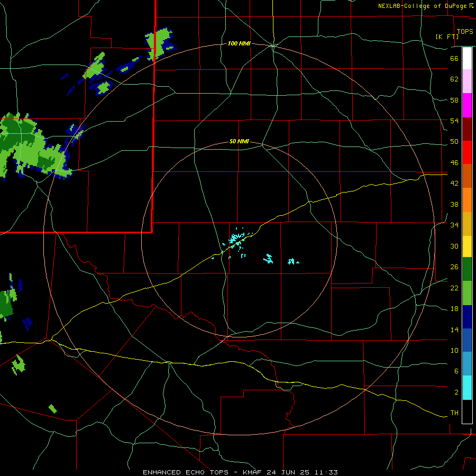This screenshot has width=476, height=476.
Task: Click the legend value '30'
Action: coord(454,246)
